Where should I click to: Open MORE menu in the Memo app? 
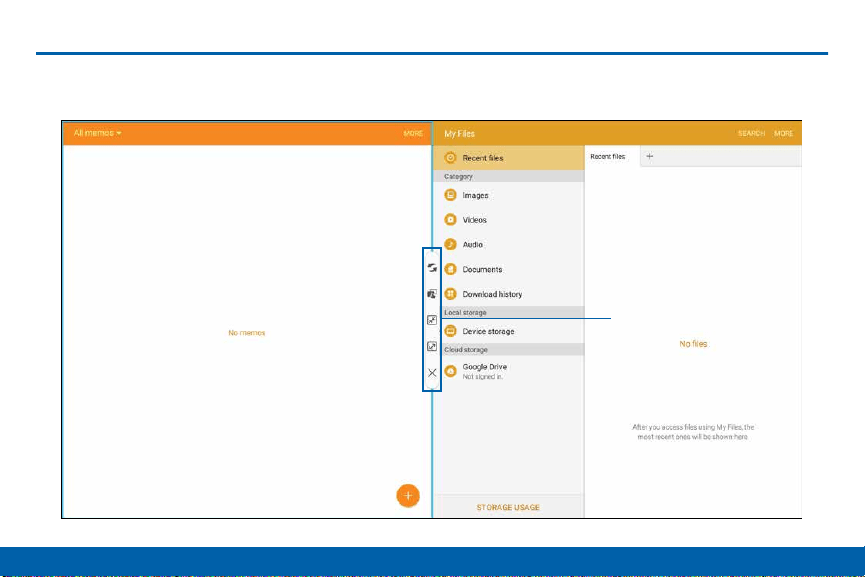[413, 133]
